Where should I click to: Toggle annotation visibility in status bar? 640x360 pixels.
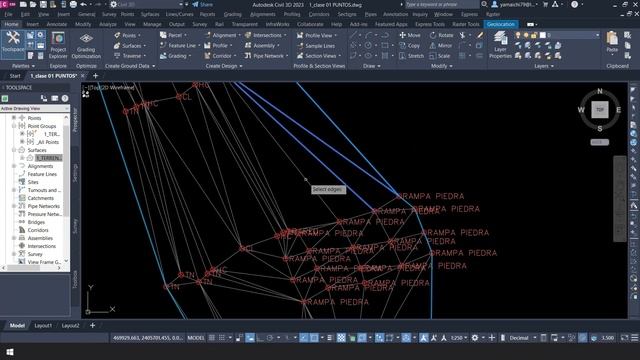pos(424,338)
